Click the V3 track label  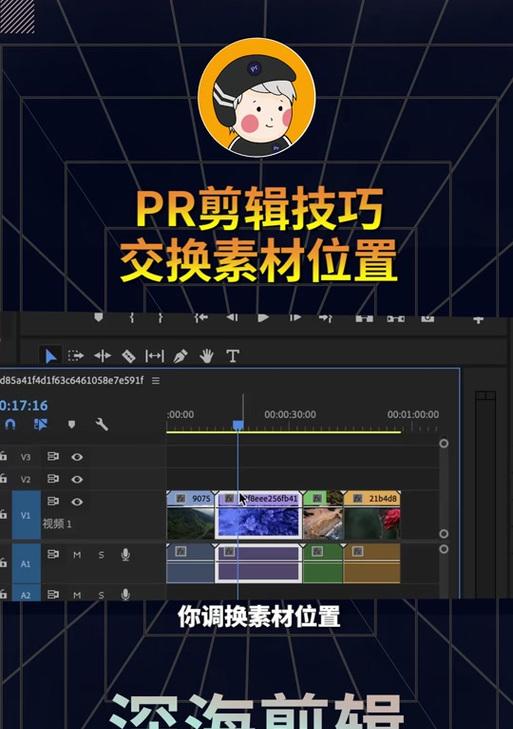pos(26,457)
